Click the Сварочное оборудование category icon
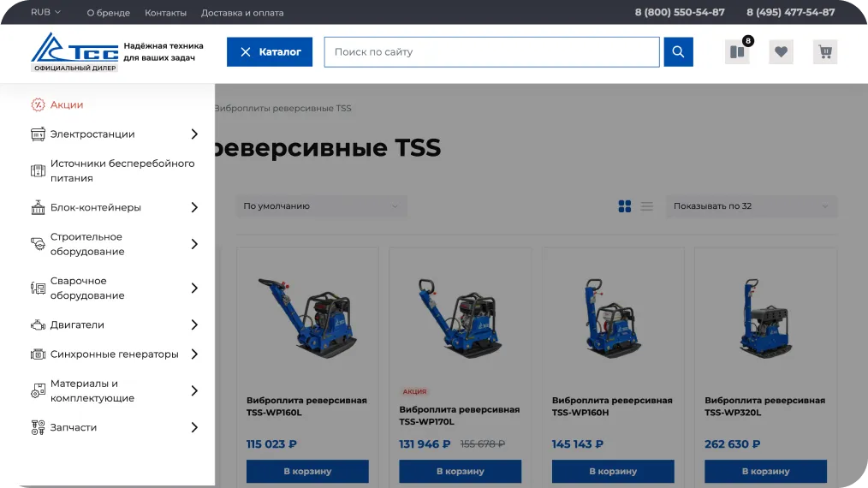The height and width of the screenshot is (488, 868). click(x=38, y=288)
